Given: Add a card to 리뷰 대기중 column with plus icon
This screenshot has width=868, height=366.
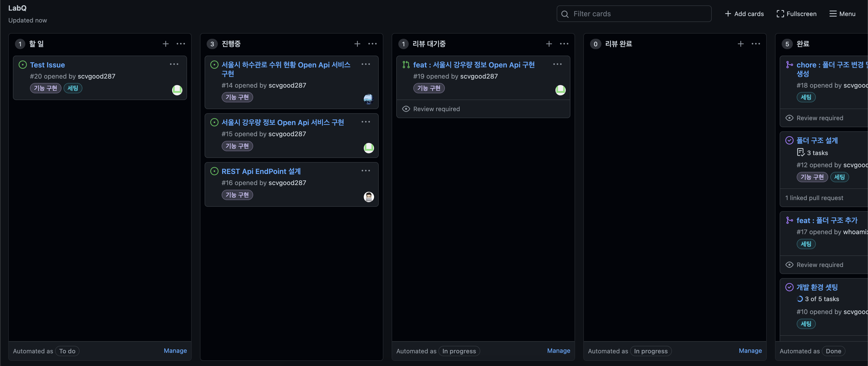Looking at the screenshot, I should [x=549, y=44].
